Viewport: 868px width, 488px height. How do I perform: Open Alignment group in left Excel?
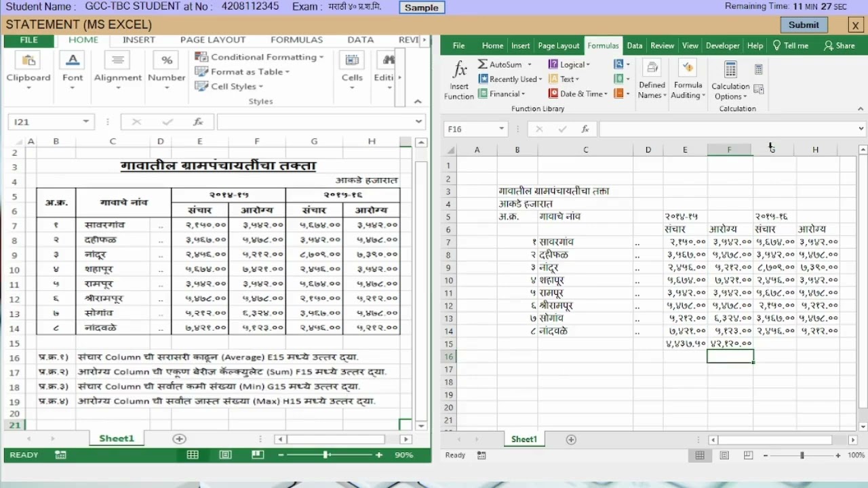point(118,70)
